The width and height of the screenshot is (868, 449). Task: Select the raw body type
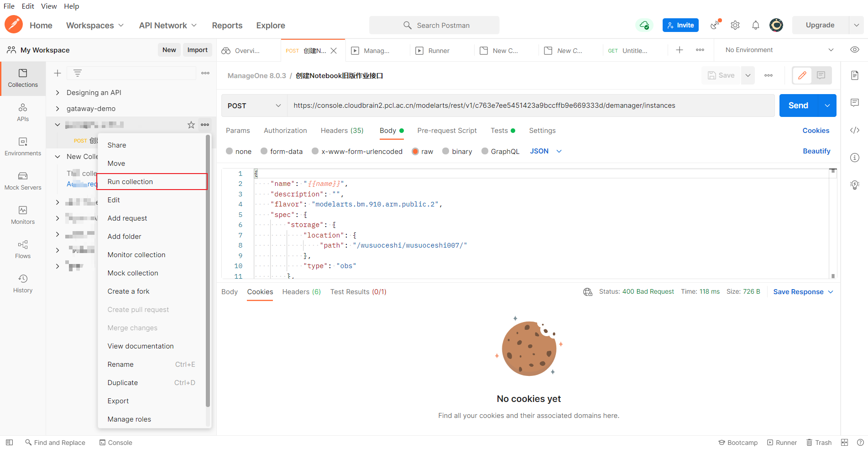415,151
